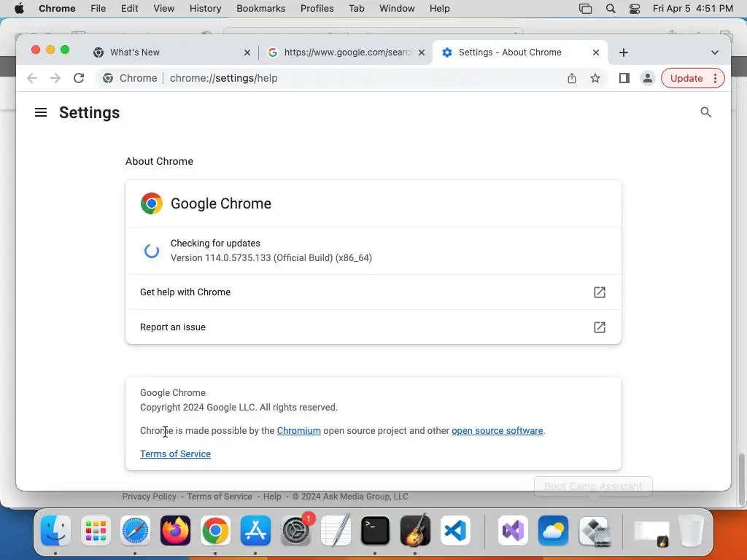Click the Stage Manager icon in menu bar
This screenshot has width=747, height=560.
(x=586, y=9)
